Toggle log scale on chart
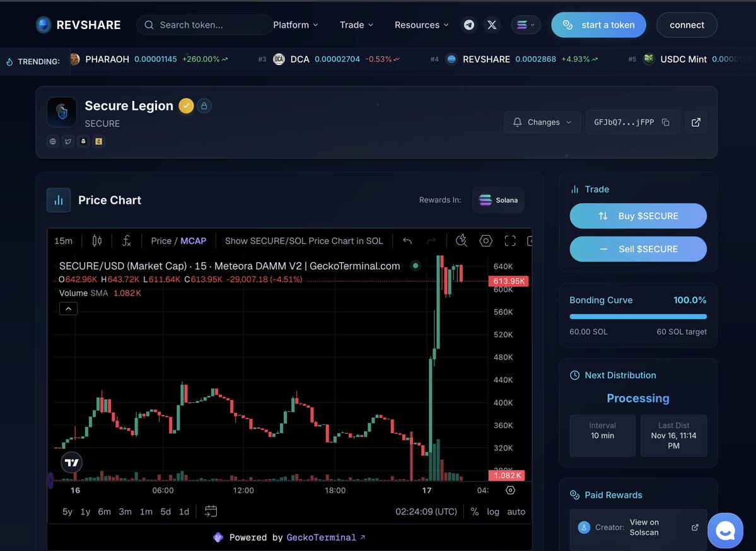The width and height of the screenshot is (756, 551). tap(492, 511)
